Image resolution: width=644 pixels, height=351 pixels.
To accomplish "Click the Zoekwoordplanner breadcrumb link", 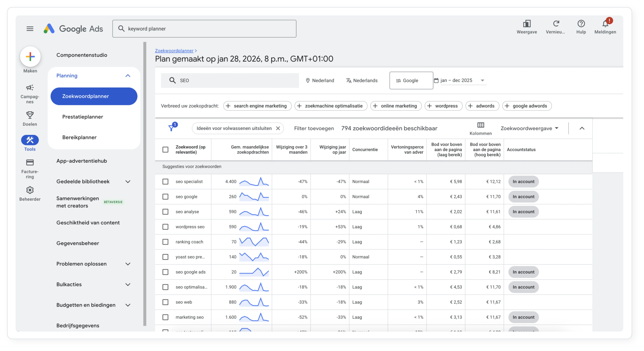I will pyautogui.click(x=174, y=51).
